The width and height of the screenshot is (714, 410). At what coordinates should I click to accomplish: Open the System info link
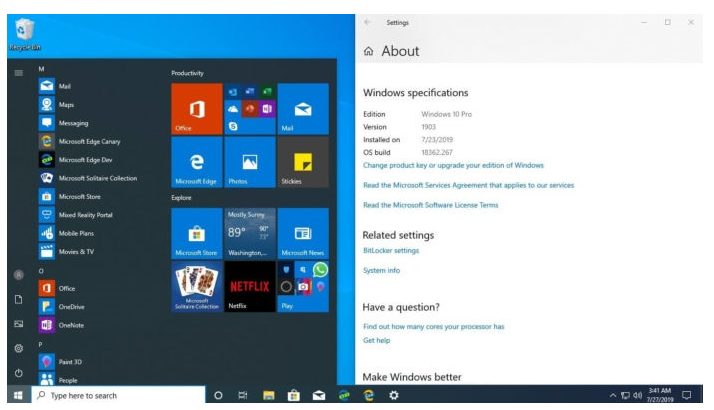pyautogui.click(x=381, y=271)
